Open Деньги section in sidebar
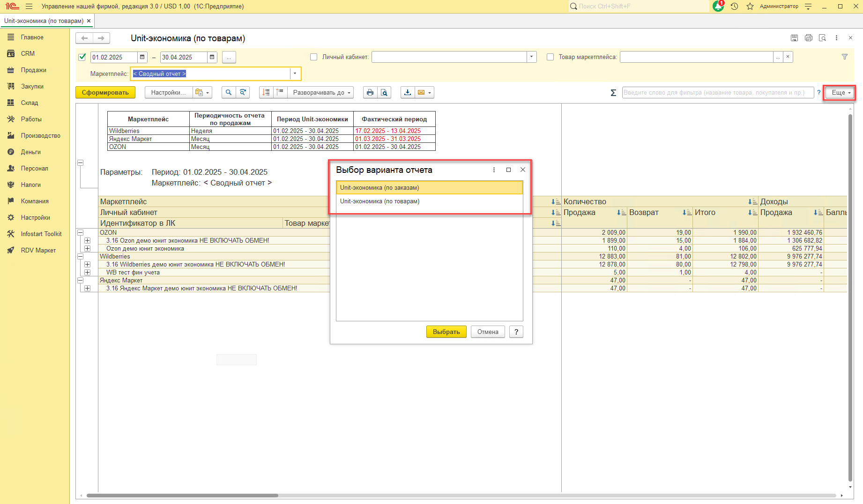Image resolution: width=863 pixels, height=504 pixels. (x=35, y=152)
